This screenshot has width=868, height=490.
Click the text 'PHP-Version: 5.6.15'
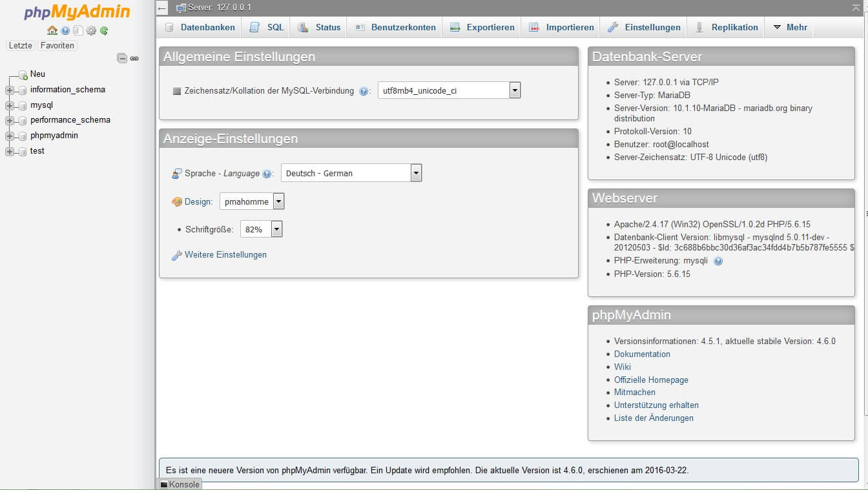(x=652, y=274)
